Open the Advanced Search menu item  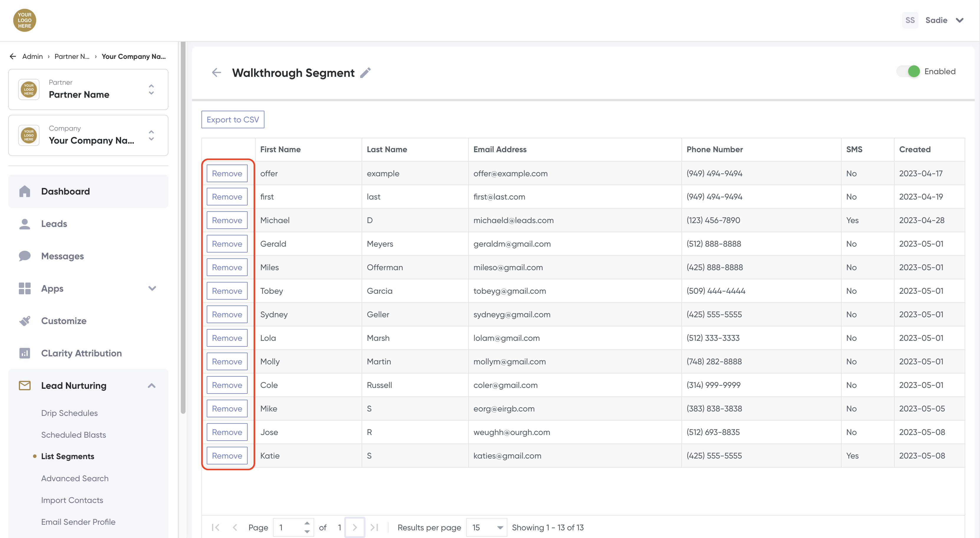pos(75,478)
